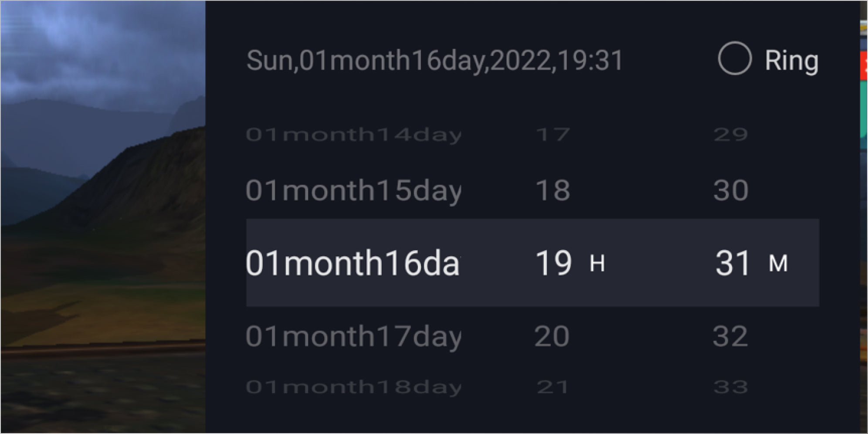
Task: Tap the selected 01month16day entry
Action: click(353, 263)
